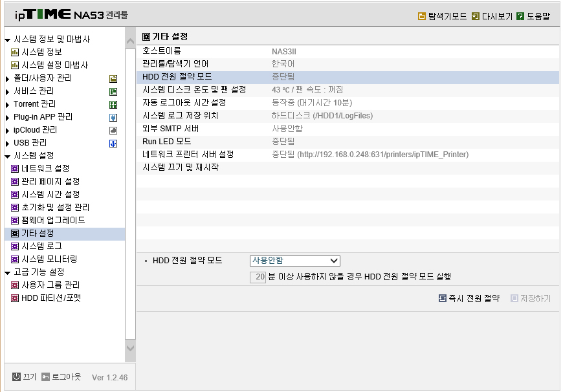The image size is (563, 392).
Task: Select 시스템 로그 저장 위치 row
Action: [x=348, y=116]
